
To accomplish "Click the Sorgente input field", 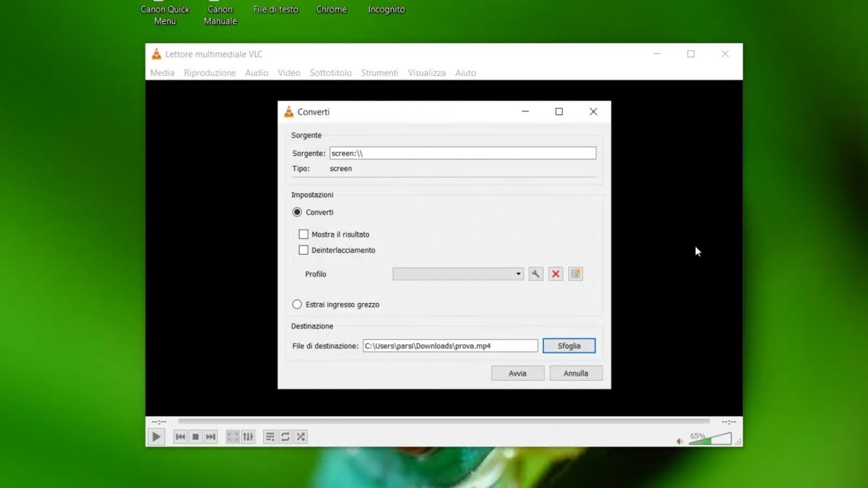I will tap(462, 153).
